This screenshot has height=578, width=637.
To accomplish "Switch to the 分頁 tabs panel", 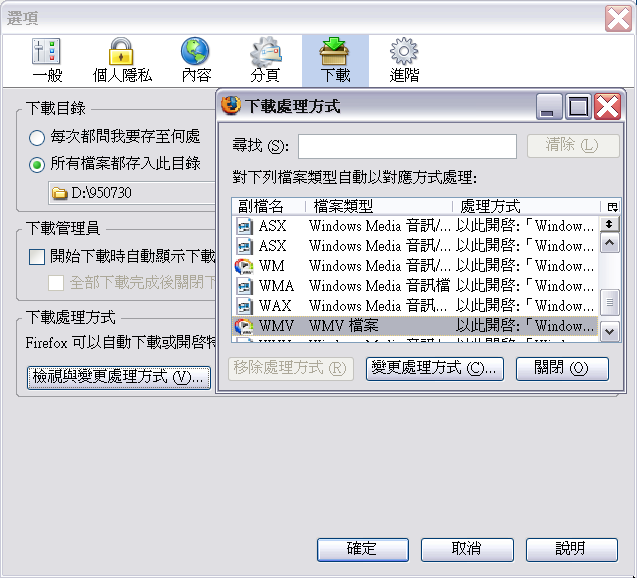I will click(x=265, y=61).
